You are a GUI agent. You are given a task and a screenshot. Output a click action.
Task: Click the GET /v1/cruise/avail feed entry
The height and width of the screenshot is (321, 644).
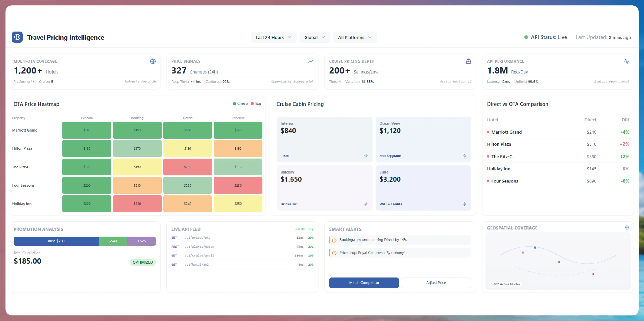coord(242,255)
